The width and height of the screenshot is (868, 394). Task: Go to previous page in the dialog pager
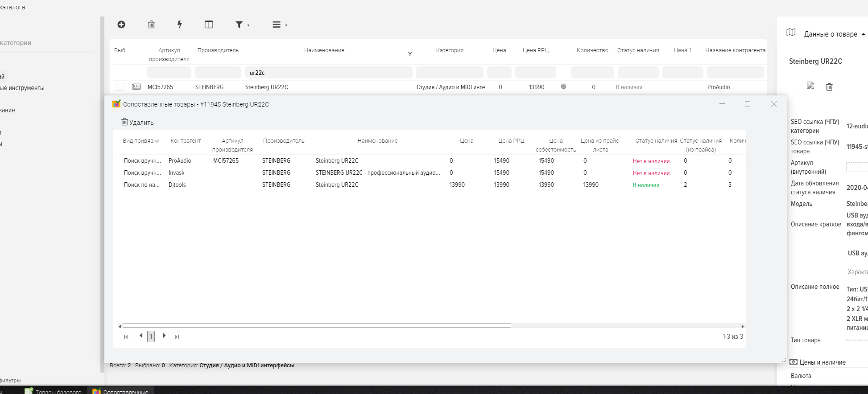pyautogui.click(x=141, y=336)
